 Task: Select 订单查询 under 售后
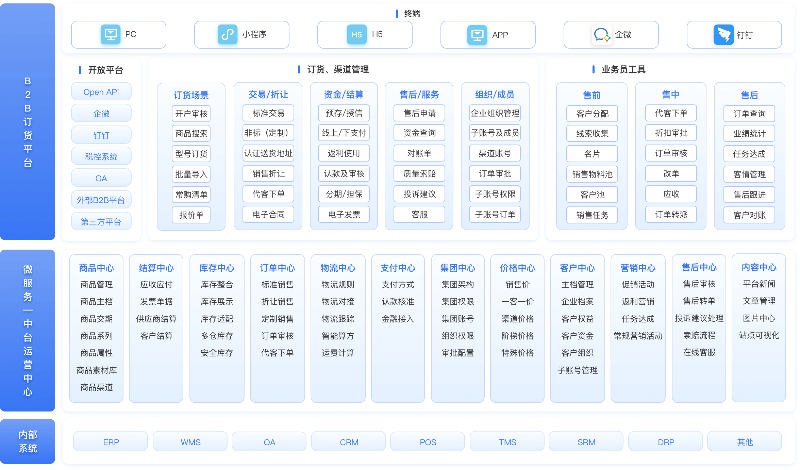(x=749, y=113)
